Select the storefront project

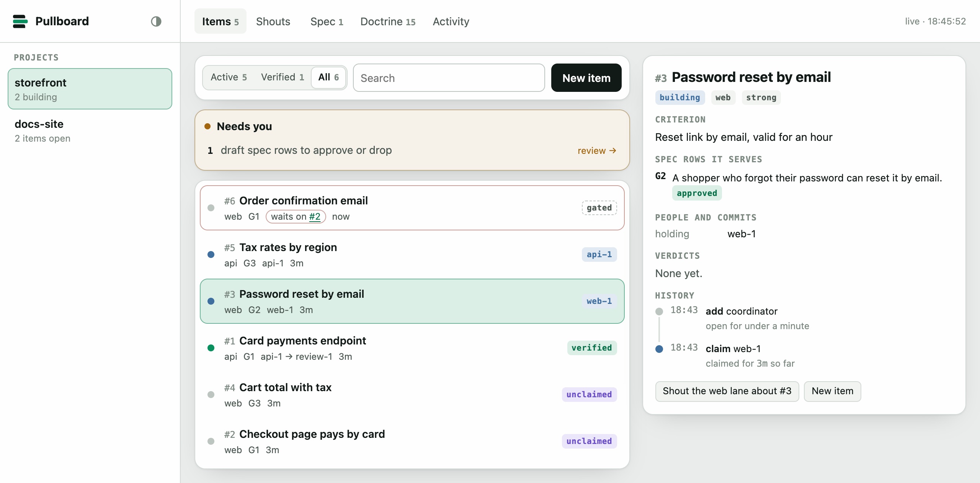click(90, 89)
